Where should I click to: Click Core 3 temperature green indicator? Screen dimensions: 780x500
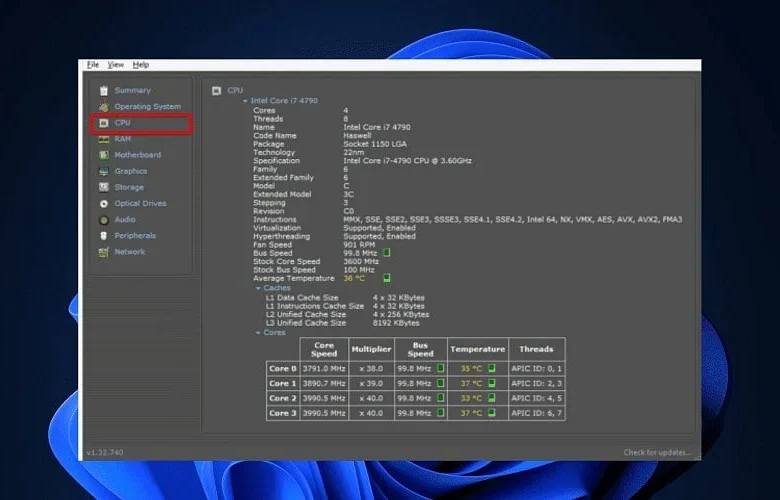point(491,412)
